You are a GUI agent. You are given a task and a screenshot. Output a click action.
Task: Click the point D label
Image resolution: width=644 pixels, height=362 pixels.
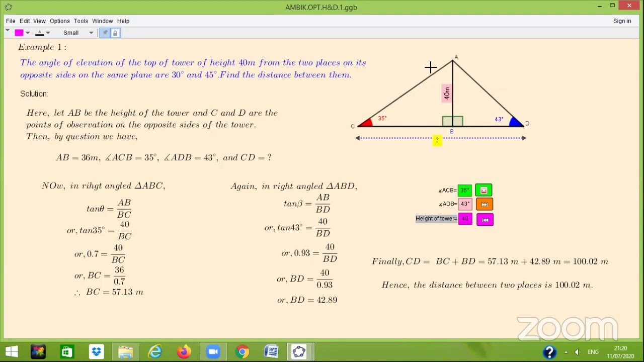527,124
